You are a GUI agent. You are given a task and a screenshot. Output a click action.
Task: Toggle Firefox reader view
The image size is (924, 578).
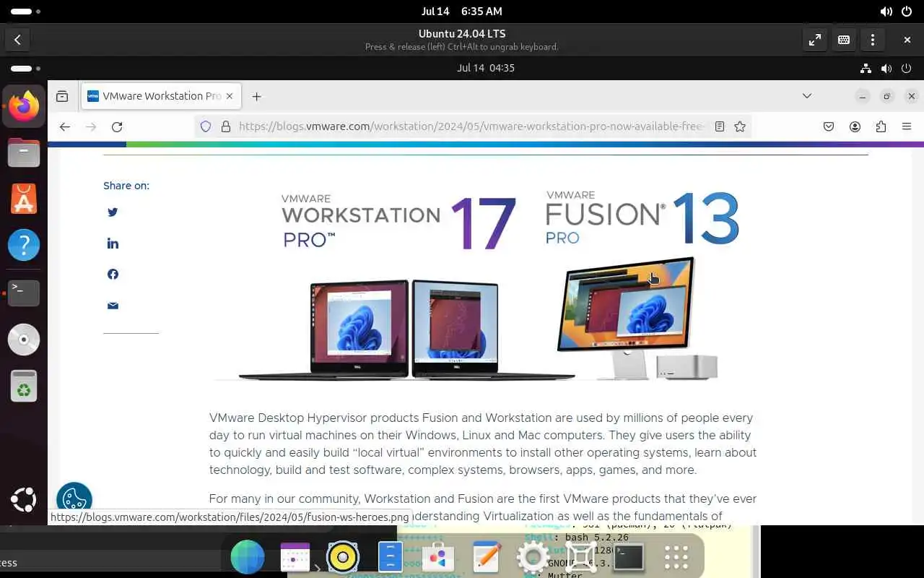click(720, 126)
